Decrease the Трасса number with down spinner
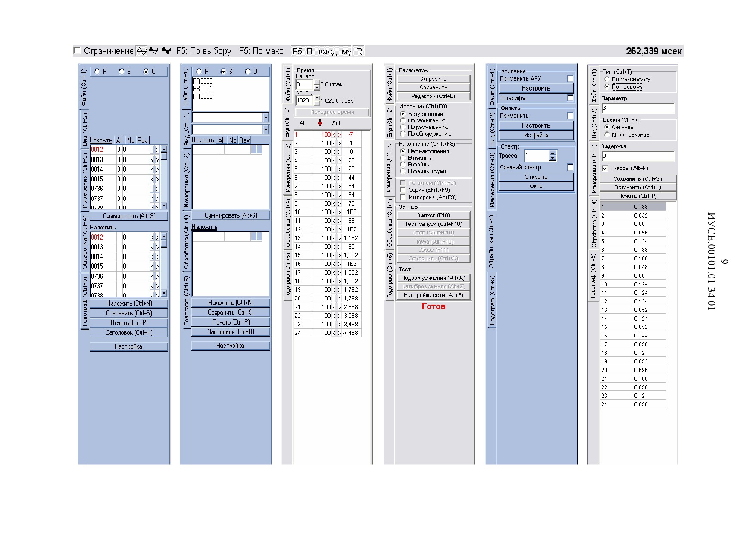Image resolution: width=756 pixels, height=534 pixels. click(553, 158)
